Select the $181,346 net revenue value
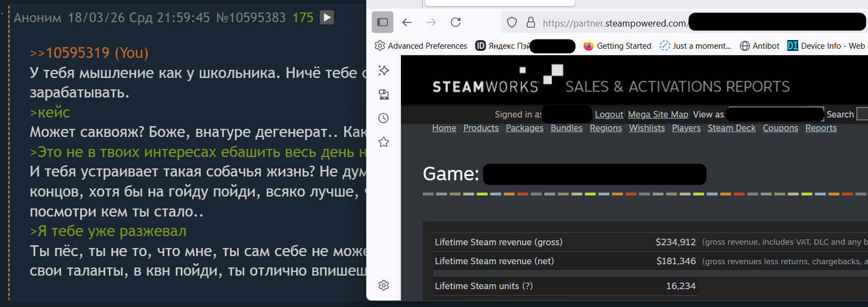Screen dimensions: 868x307 point(676,261)
